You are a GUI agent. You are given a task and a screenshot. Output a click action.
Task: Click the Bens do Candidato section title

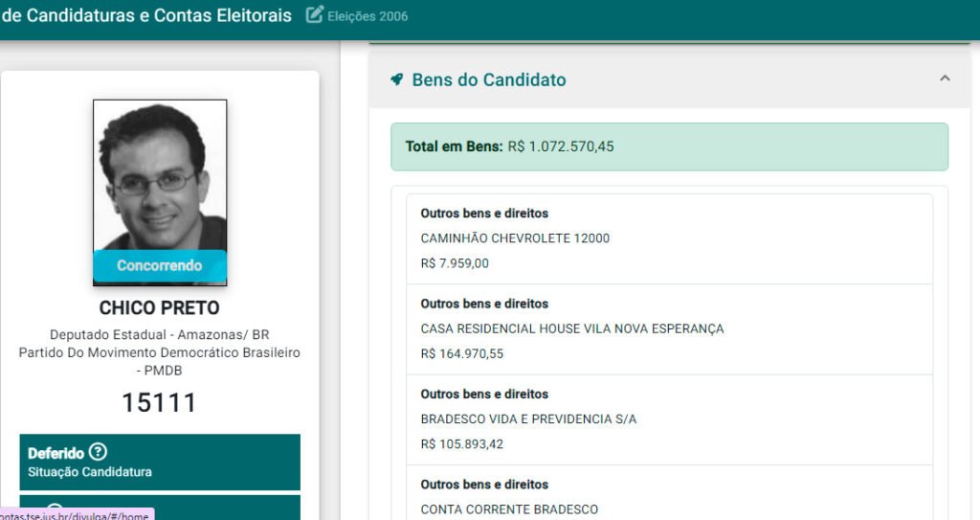click(x=488, y=80)
